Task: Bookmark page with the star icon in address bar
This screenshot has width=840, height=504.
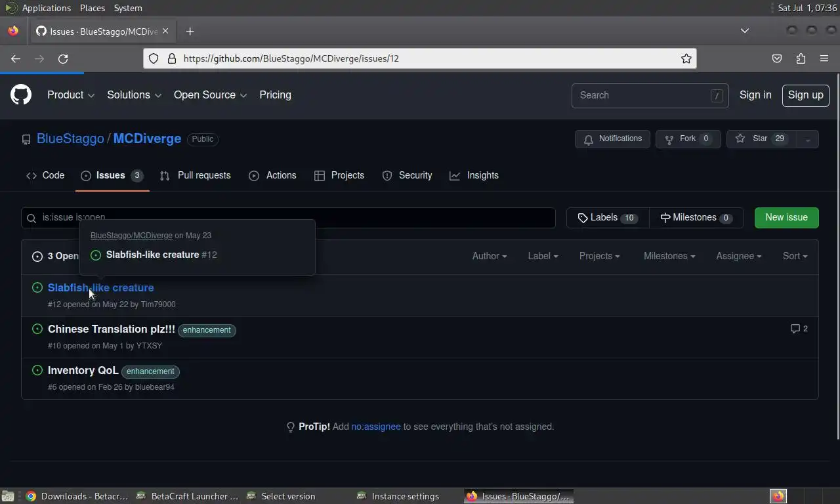Action: pyautogui.click(x=686, y=58)
